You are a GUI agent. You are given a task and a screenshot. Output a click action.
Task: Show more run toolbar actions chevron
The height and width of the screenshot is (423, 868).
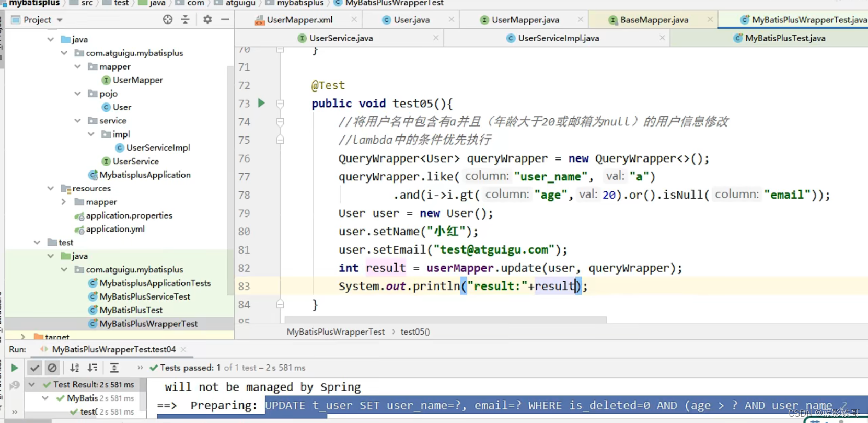[140, 368]
